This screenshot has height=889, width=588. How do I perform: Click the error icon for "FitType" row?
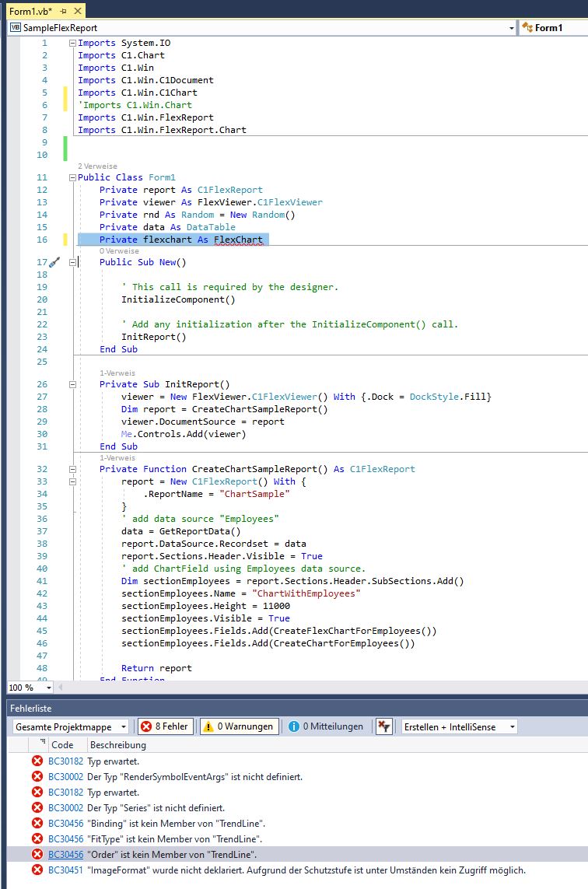point(37,838)
